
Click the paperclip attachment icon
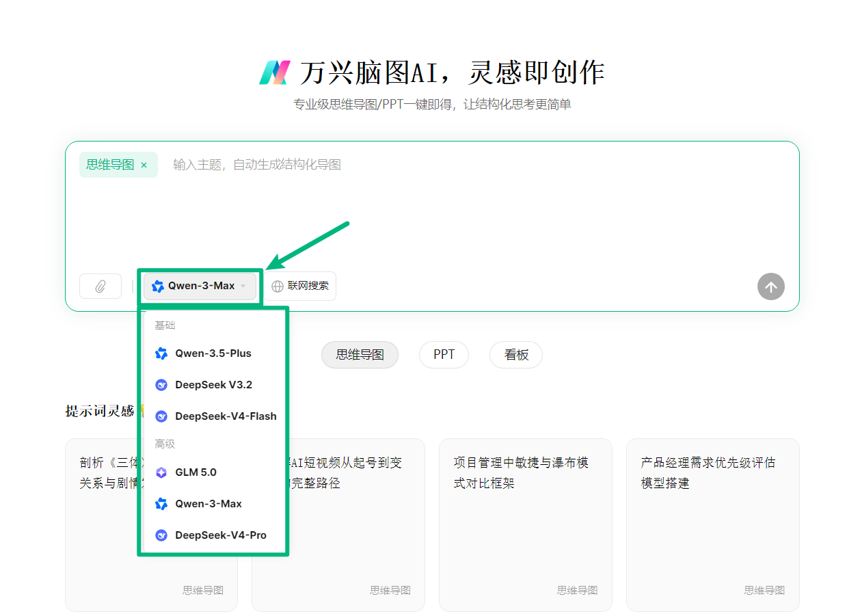point(100,286)
